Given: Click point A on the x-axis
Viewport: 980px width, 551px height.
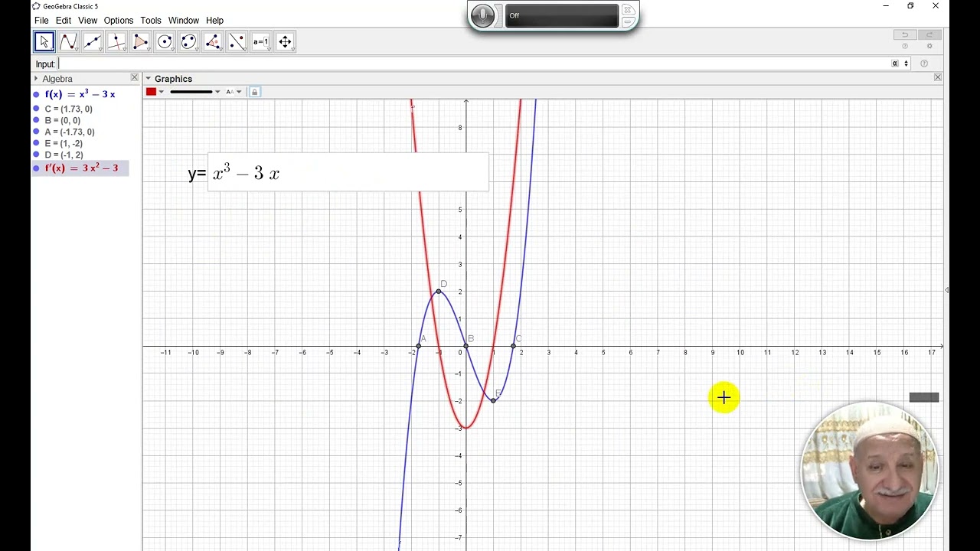Looking at the screenshot, I should tap(419, 346).
